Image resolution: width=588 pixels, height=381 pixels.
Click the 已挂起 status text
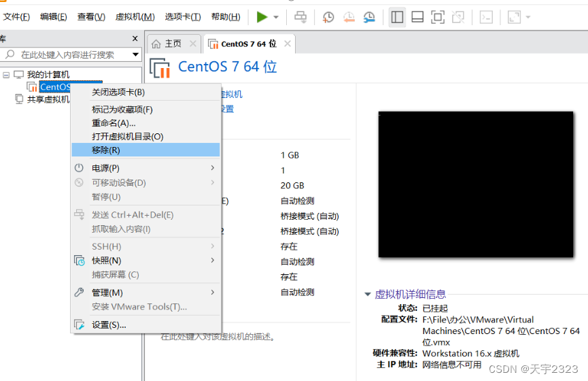[435, 309]
